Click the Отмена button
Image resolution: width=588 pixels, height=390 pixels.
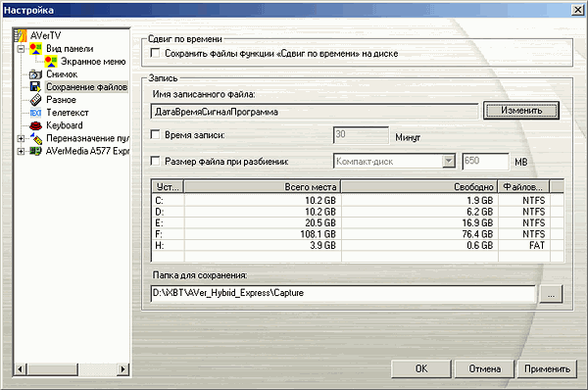pyautogui.click(x=484, y=369)
